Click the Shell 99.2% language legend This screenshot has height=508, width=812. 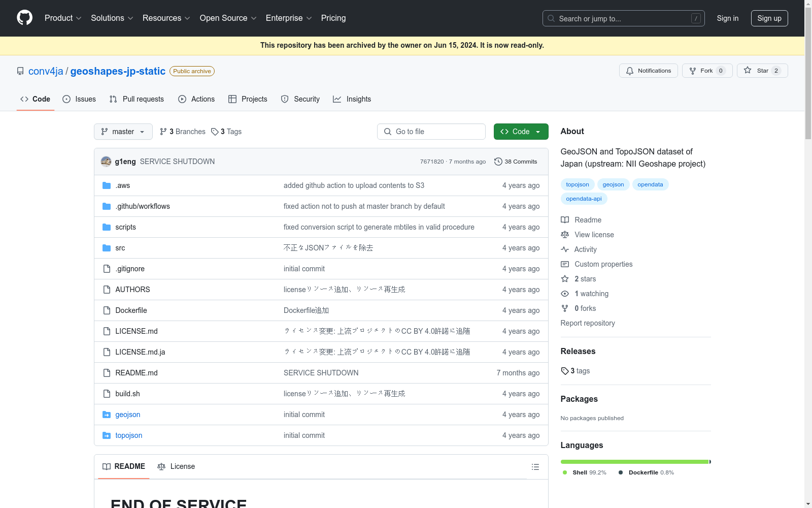click(585, 472)
